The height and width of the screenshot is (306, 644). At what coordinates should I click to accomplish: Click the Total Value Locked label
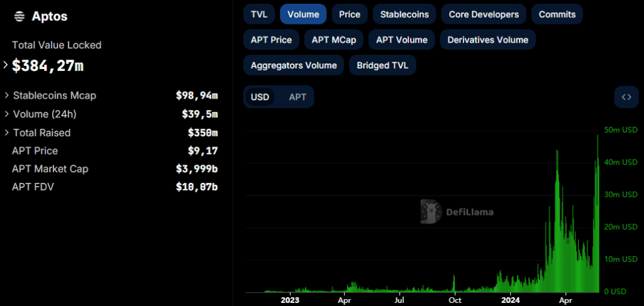click(x=57, y=45)
